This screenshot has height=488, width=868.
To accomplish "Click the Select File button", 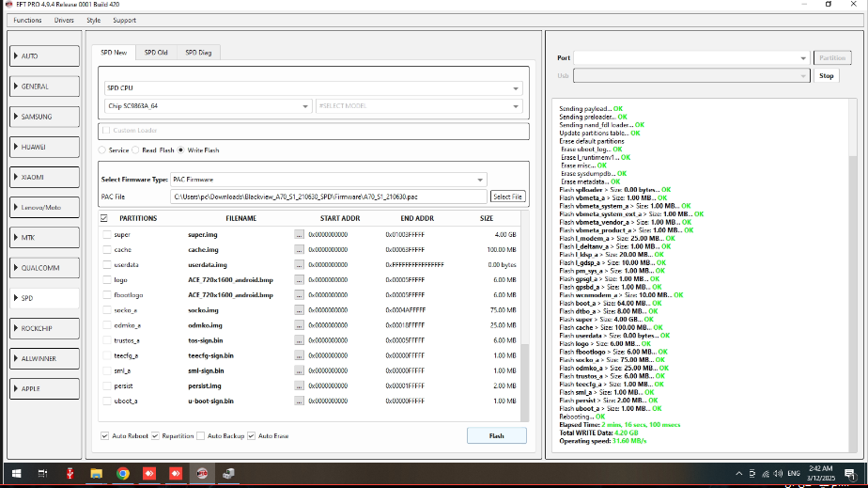I will pyautogui.click(x=507, y=197).
